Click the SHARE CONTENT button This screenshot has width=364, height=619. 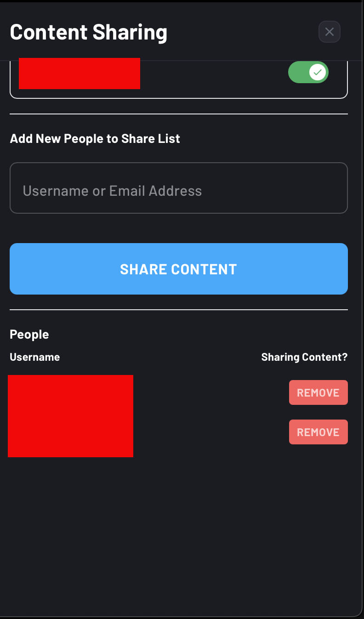[x=179, y=269]
